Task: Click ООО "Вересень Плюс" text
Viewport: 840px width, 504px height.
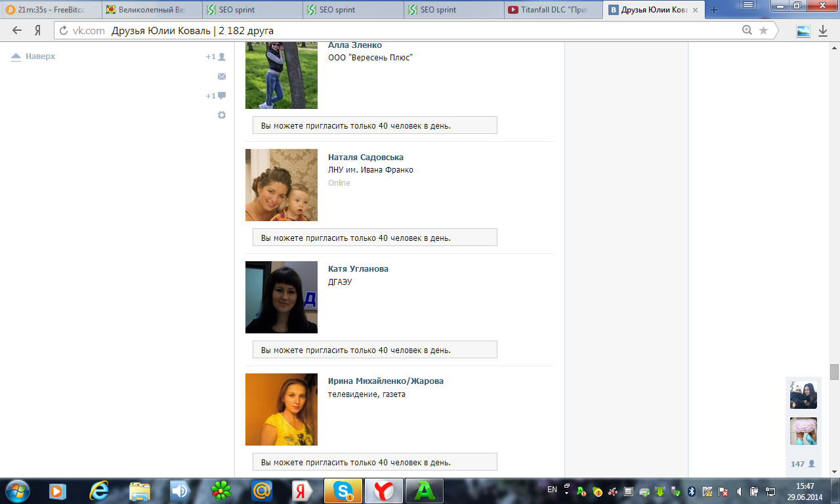Action: pos(371,58)
